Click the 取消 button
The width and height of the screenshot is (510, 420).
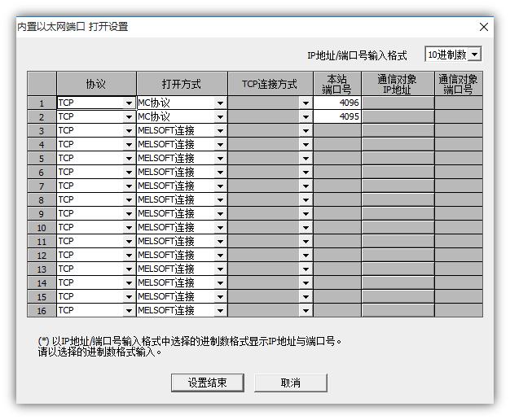click(x=291, y=383)
